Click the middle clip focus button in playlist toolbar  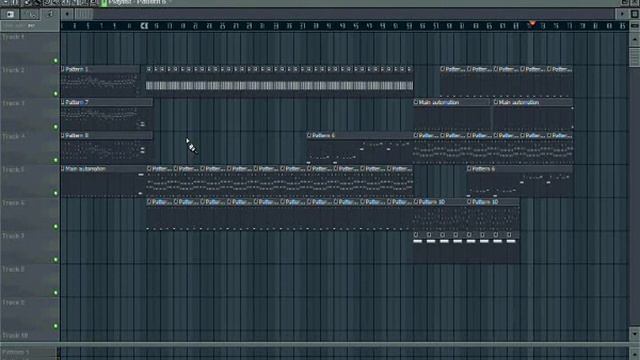pos(30,14)
